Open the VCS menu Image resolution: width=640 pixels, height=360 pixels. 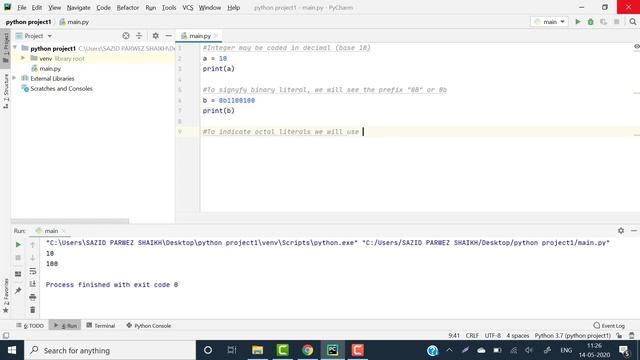188,7
